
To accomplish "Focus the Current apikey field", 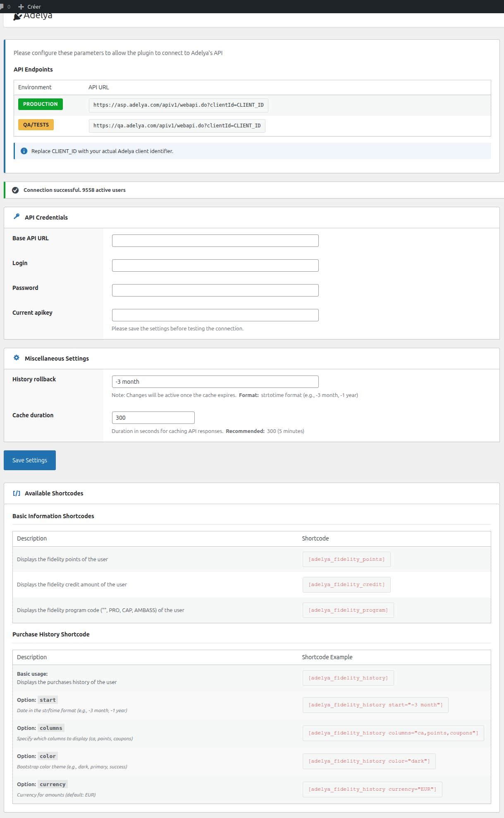I will point(215,315).
